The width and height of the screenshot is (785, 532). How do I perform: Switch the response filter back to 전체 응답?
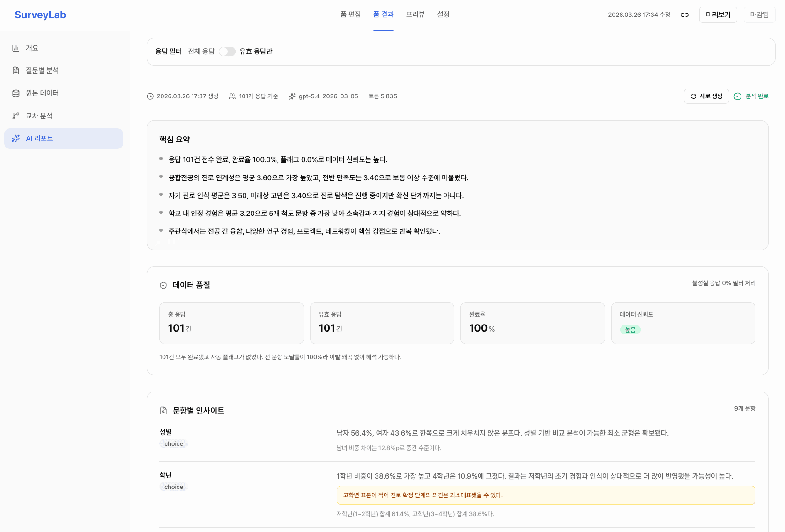pos(201,52)
